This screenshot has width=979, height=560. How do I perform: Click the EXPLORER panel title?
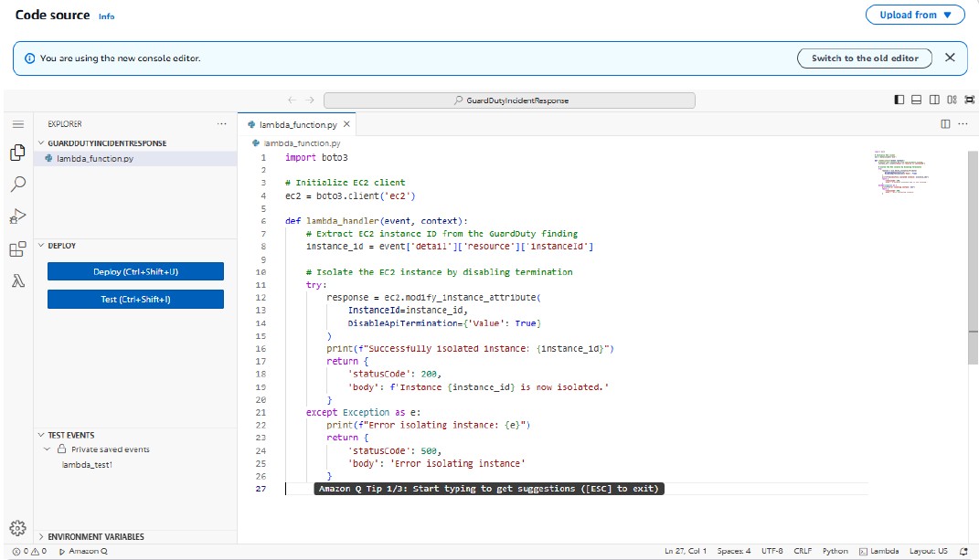pyautogui.click(x=65, y=124)
